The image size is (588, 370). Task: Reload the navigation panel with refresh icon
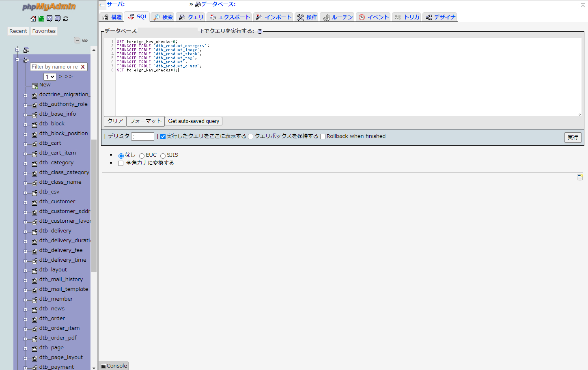[66, 19]
